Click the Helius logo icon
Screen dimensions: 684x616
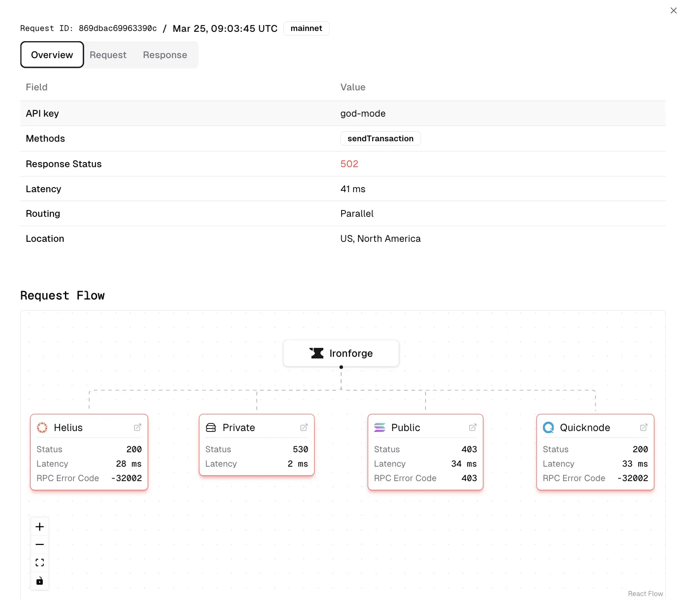tap(42, 428)
